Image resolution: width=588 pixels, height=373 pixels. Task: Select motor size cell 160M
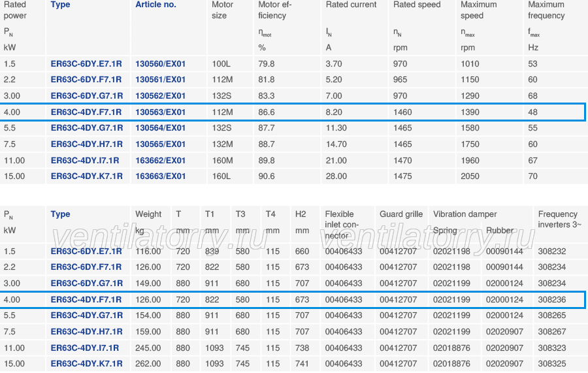[x=222, y=161]
